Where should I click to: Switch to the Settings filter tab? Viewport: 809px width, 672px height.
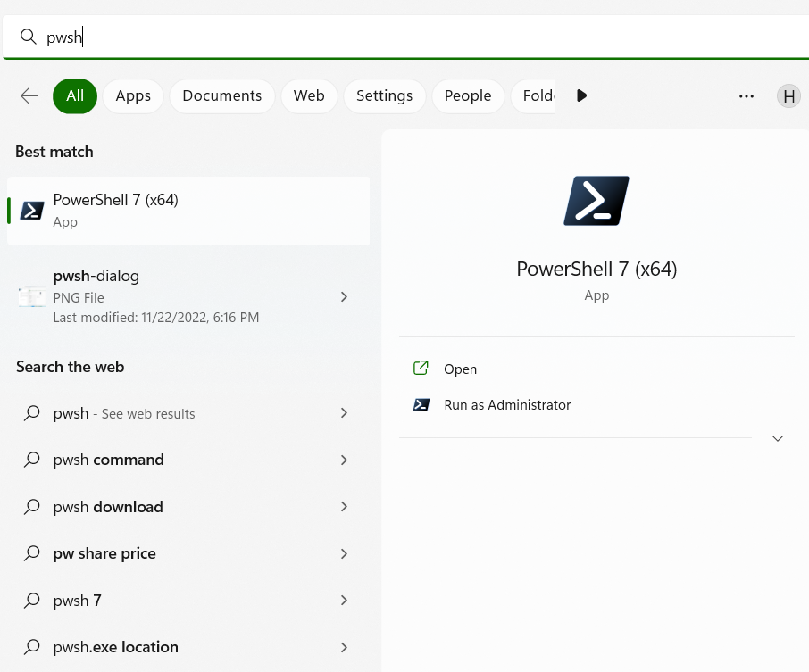pyautogui.click(x=384, y=95)
